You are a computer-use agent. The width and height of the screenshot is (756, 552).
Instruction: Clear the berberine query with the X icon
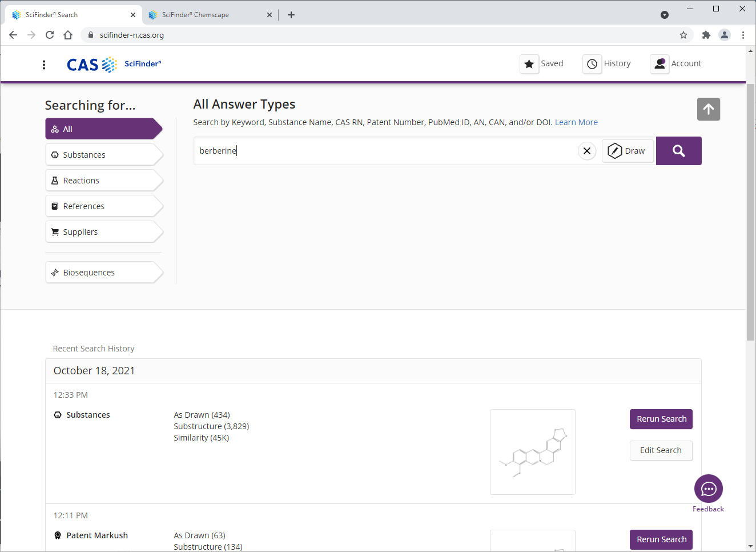587,150
